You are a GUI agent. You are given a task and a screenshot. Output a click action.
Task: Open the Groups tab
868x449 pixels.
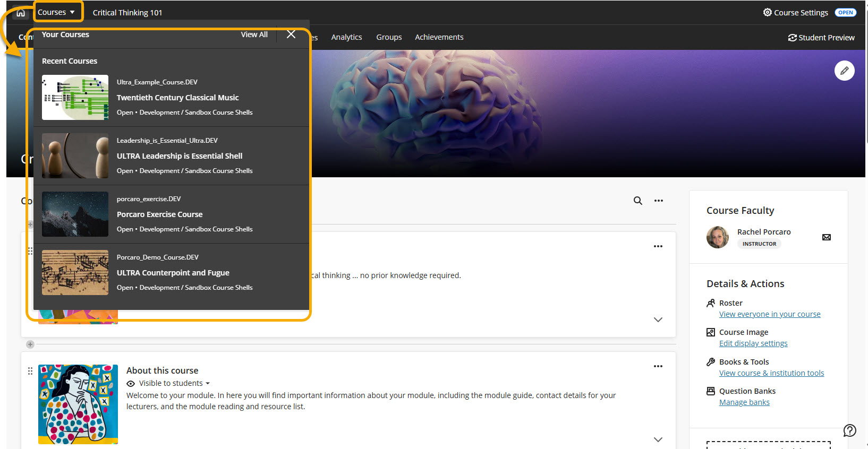(x=389, y=37)
